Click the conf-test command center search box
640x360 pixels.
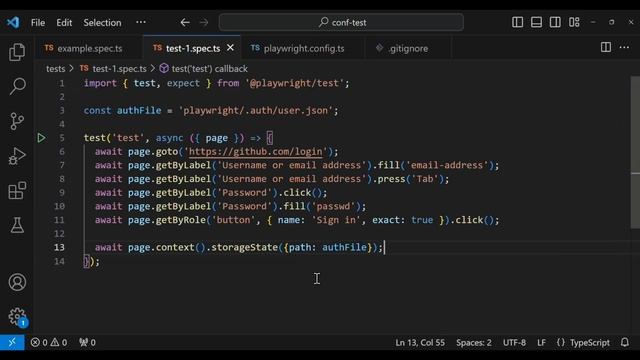(341, 22)
